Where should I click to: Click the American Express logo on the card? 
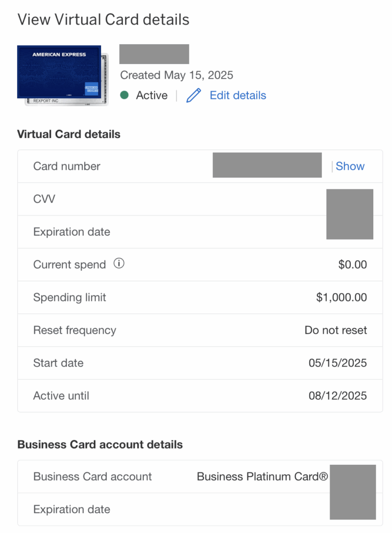(x=59, y=54)
